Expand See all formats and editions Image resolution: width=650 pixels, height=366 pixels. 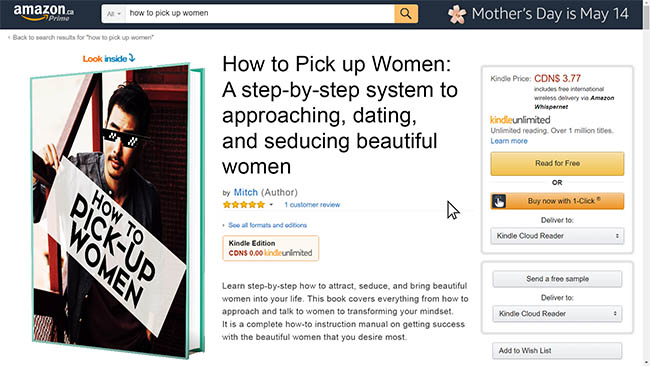(x=265, y=225)
